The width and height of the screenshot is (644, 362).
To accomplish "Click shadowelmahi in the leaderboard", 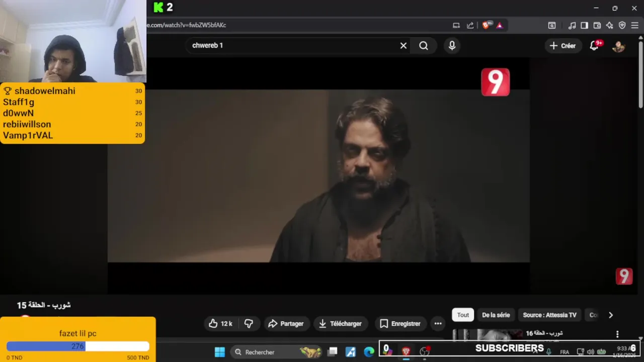I will tap(45, 91).
